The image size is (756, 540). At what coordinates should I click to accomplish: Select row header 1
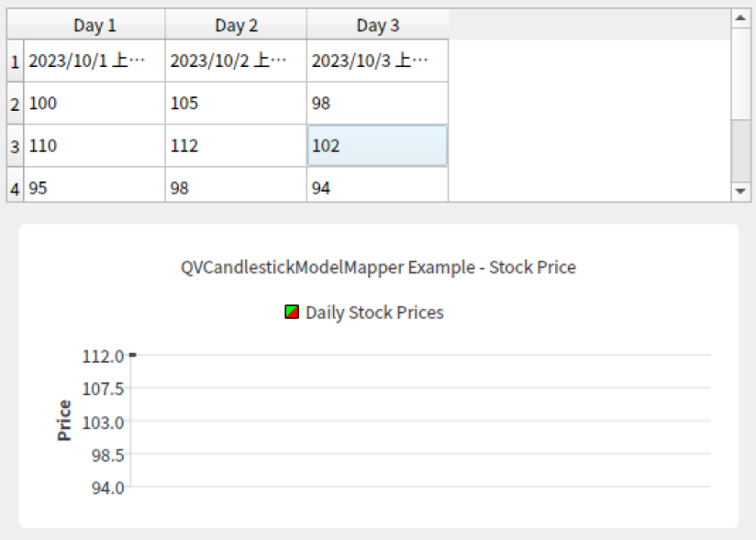point(15,61)
